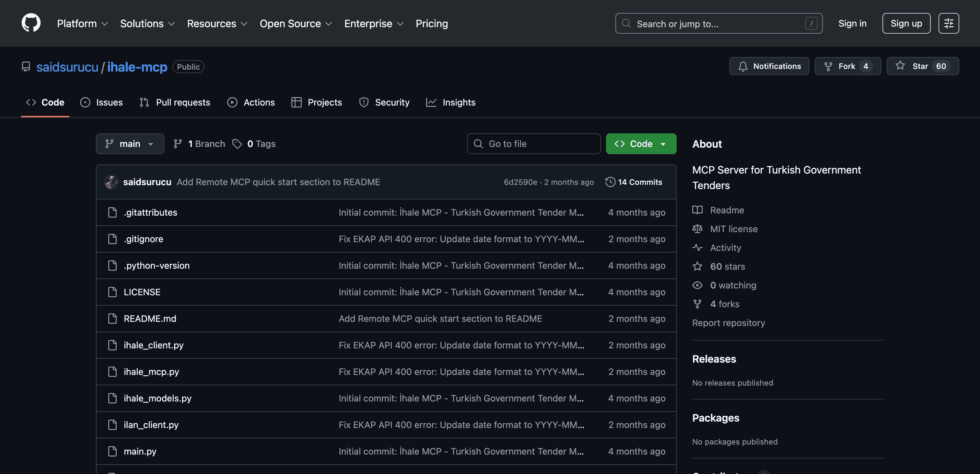Click the Notifications bell button
This screenshot has width=980, height=474.
[769, 66]
